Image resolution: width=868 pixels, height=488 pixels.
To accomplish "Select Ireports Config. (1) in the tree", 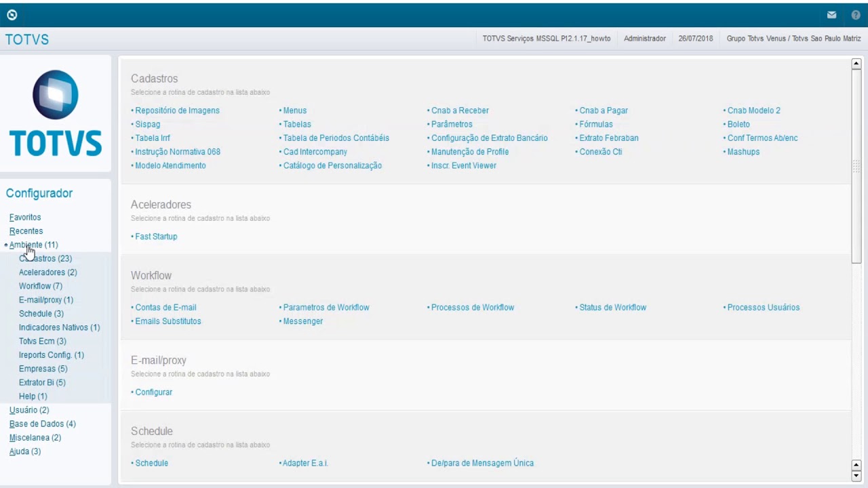I will (52, 355).
